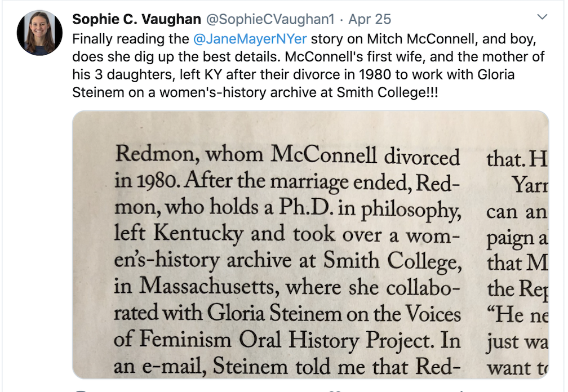Screen dimensions: 568x392
Task: Click 'in 1980. After the marriage ended' photo line
Action: pyautogui.click(x=286, y=182)
